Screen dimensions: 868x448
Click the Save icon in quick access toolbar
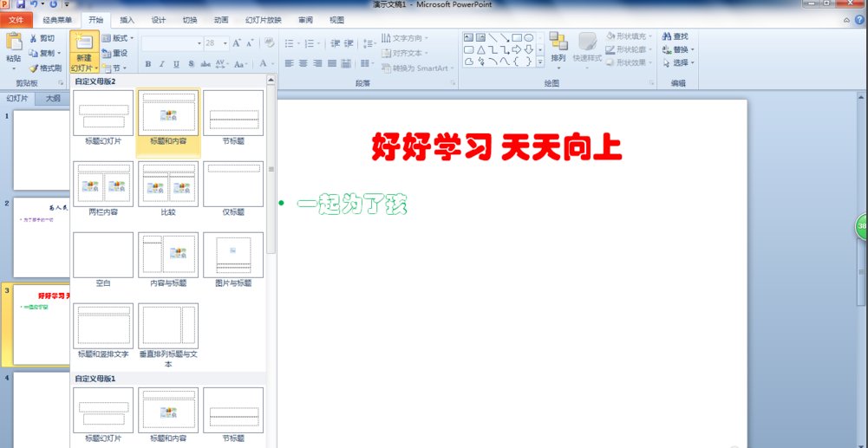(x=21, y=4)
